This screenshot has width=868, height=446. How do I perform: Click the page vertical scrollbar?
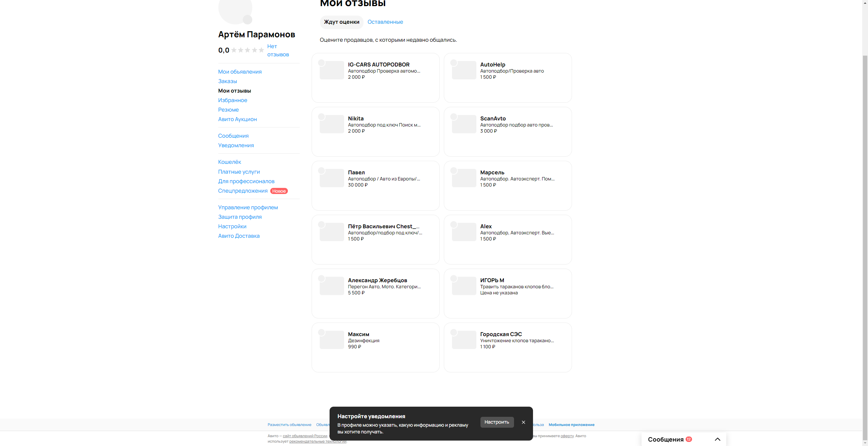(865, 237)
